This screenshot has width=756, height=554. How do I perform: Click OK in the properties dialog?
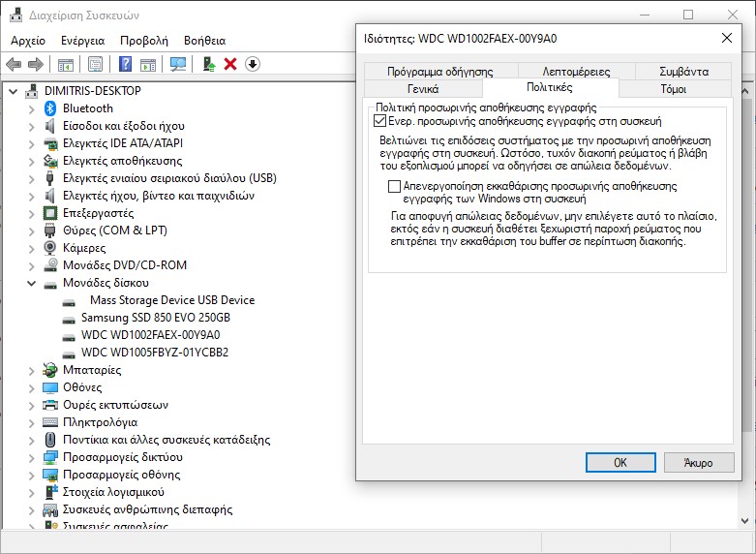pos(620,462)
